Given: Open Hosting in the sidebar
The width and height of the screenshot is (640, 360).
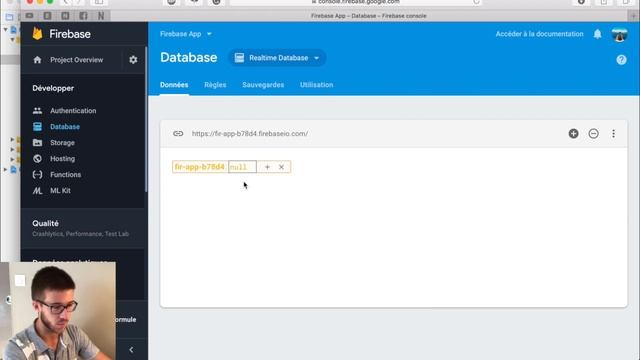Looking at the screenshot, I should pyautogui.click(x=62, y=158).
